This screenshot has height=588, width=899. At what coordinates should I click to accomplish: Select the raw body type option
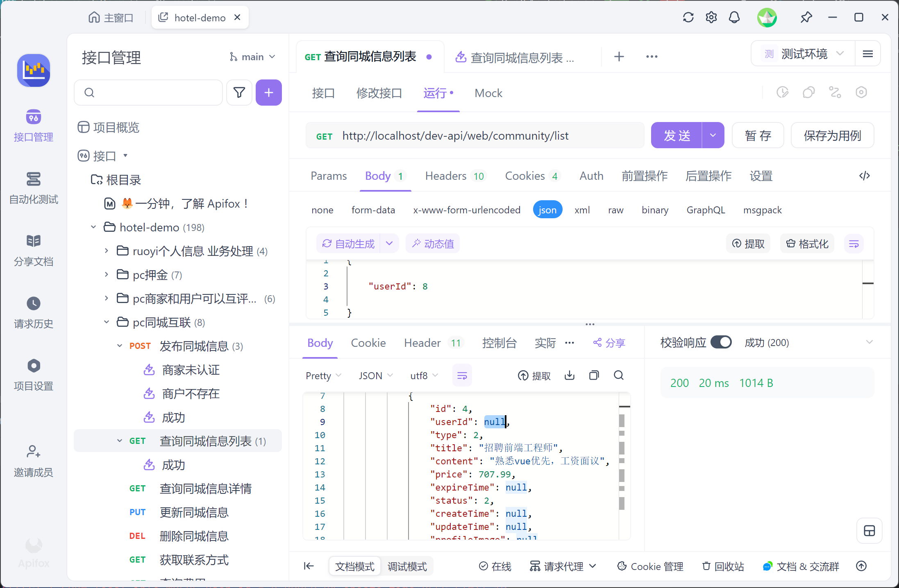[615, 210]
